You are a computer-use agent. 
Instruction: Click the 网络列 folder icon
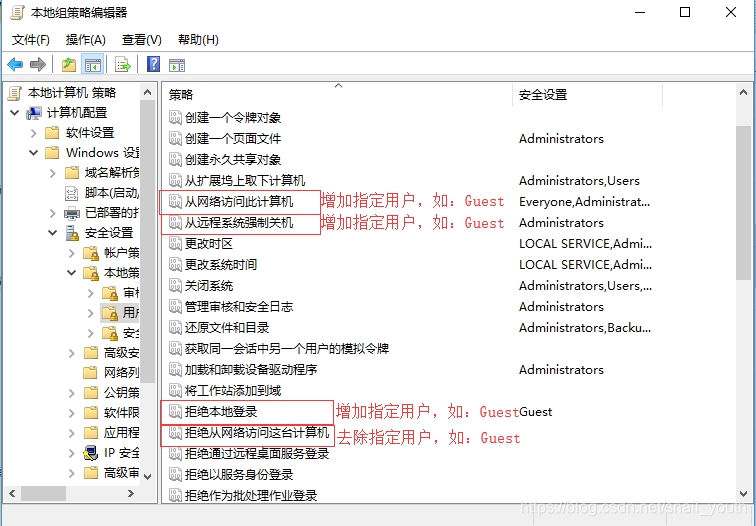tap(90, 373)
